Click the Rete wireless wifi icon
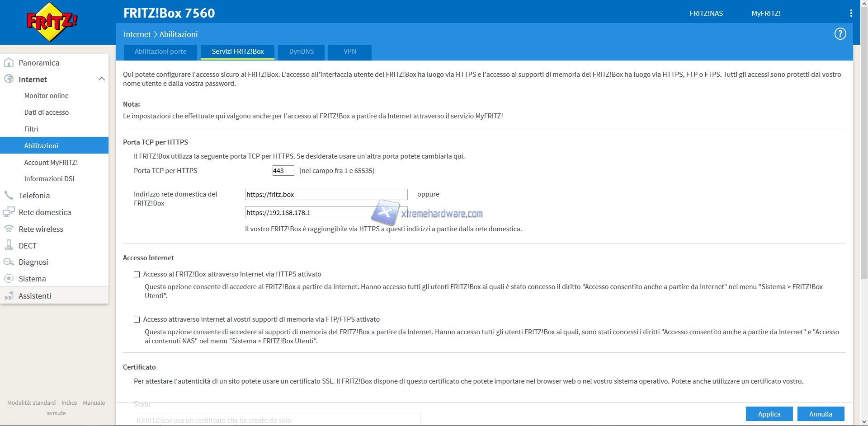Image resolution: width=868 pixels, height=426 pixels. [9, 229]
